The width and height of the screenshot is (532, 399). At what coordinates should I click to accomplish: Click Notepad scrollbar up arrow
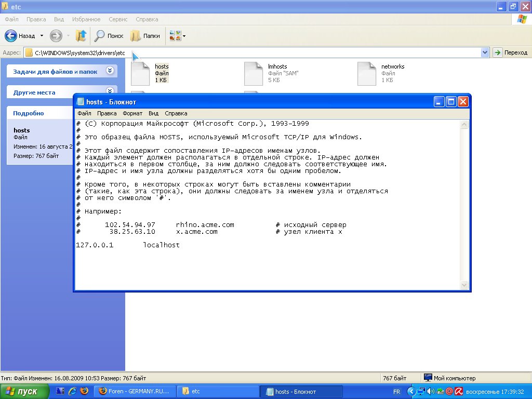click(x=464, y=125)
